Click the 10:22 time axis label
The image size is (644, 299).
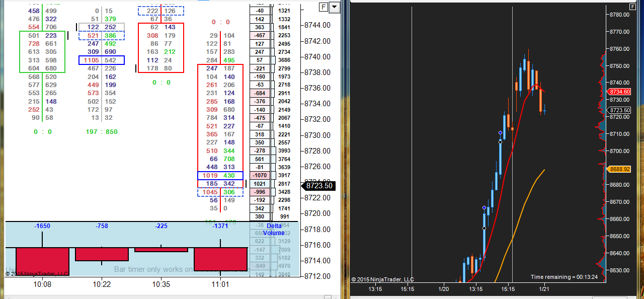point(102,284)
